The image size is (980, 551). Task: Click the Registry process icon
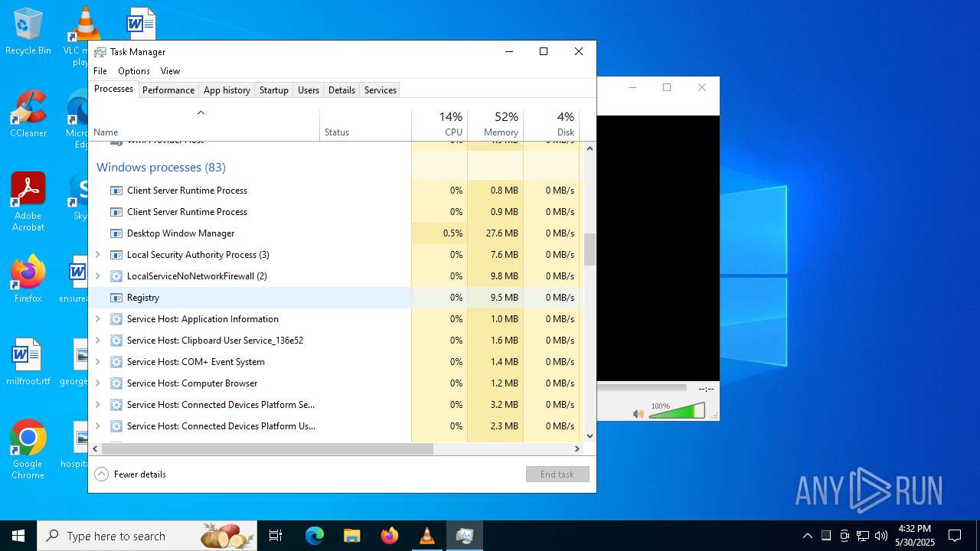click(x=116, y=298)
